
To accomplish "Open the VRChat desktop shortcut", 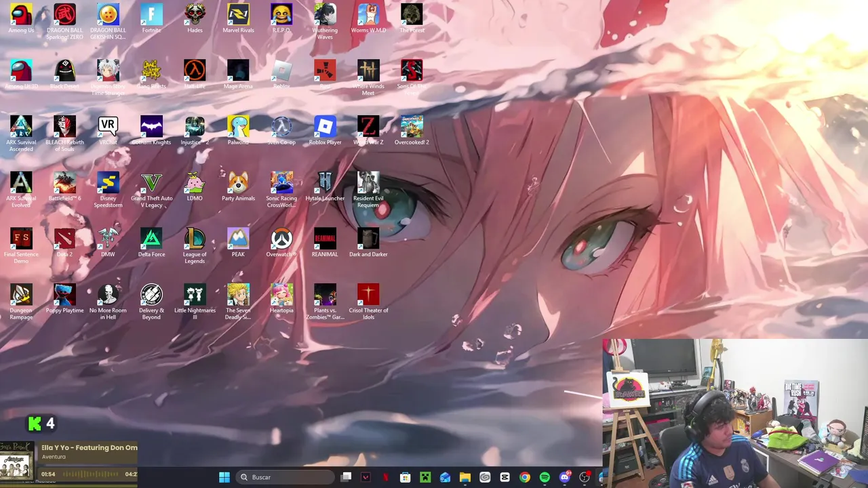I will [x=108, y=131].
